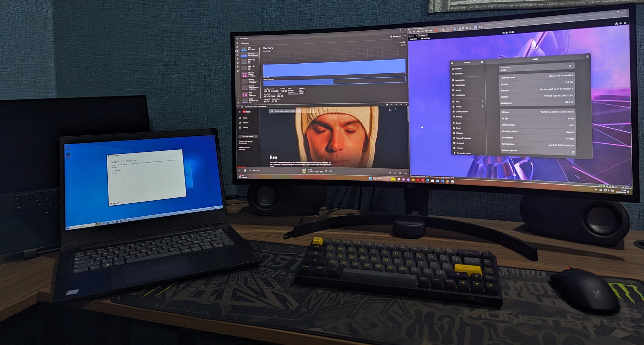
Task: Click search icon in Fedora Settings header
Action: 452,63
